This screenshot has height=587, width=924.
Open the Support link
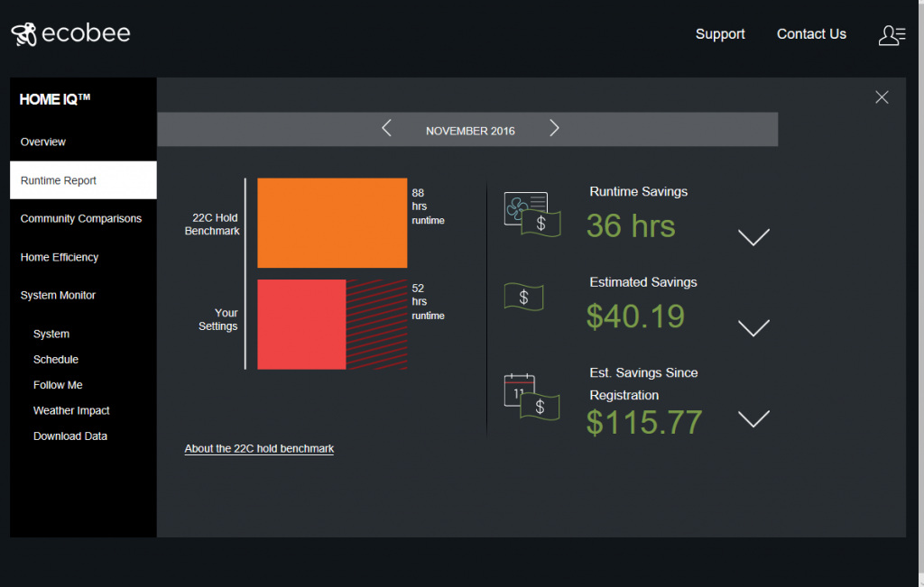(x=720, y=34)
